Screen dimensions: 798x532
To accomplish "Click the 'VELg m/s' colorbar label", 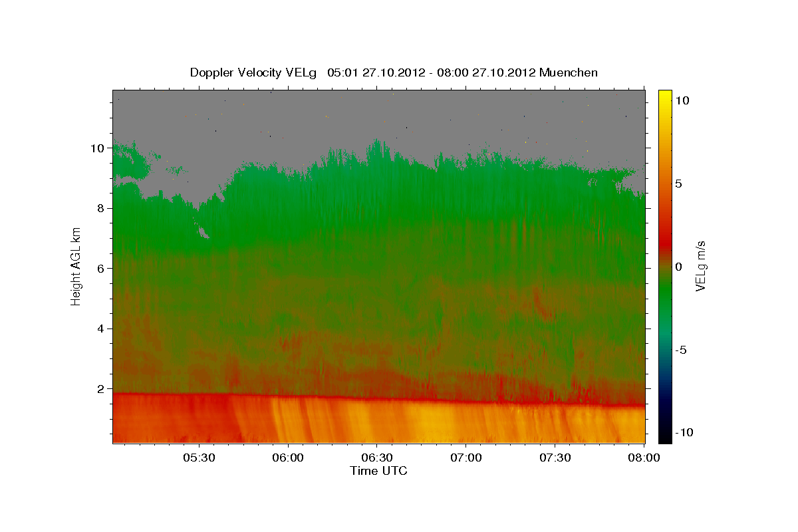I will (701, 266).
